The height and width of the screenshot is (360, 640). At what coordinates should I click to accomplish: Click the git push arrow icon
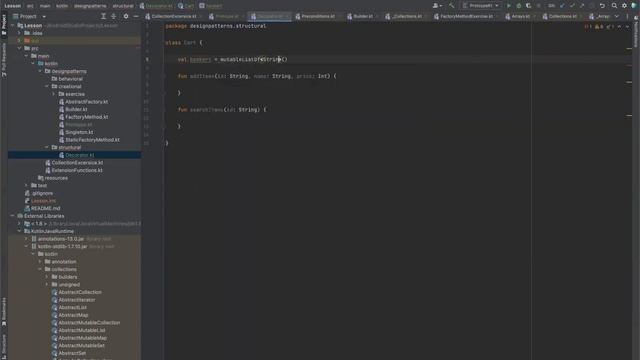click(582, 6)
